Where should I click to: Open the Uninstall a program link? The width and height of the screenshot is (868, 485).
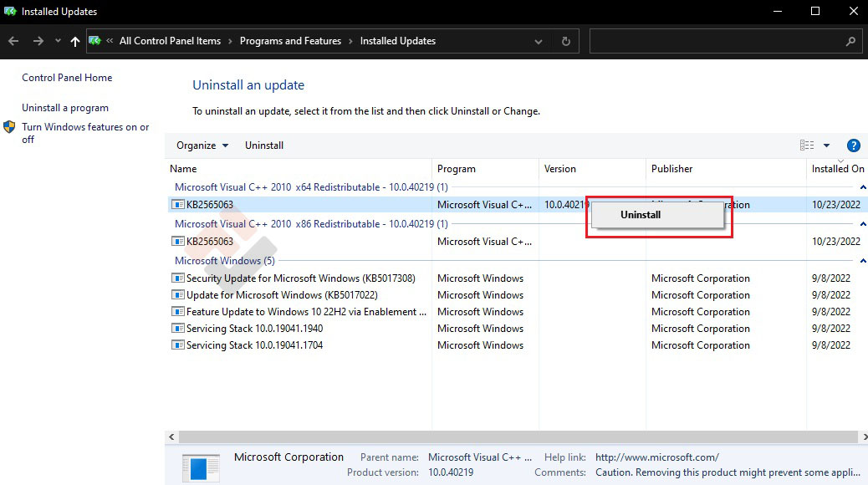[65, 108]
